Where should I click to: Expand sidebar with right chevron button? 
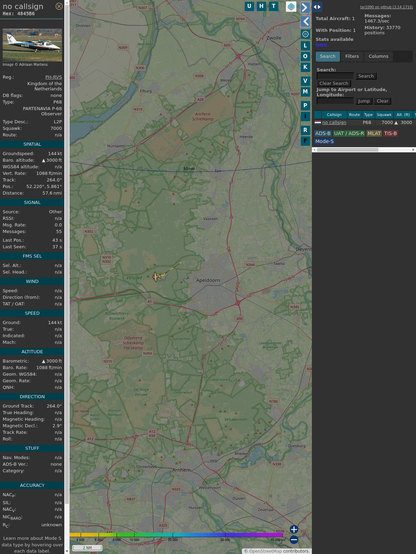305,7
